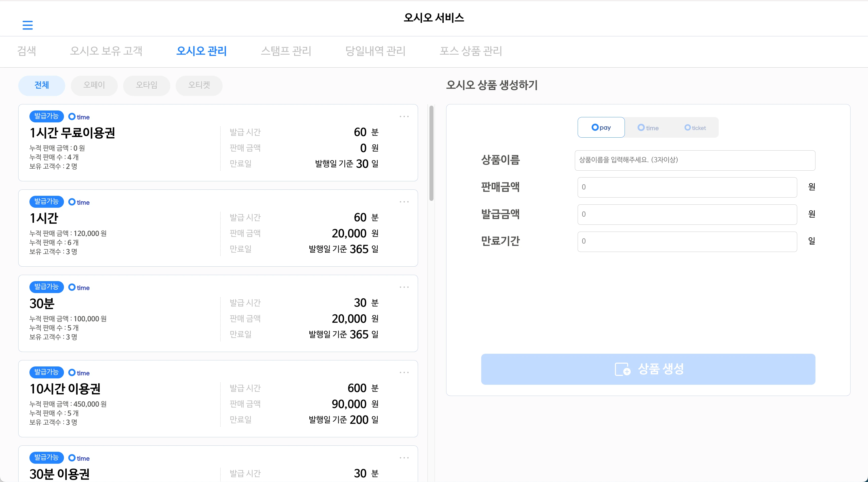Screen dimensions: 868x482
Task: Switch to the 당일내역 관리 tab
Action: 375,51
